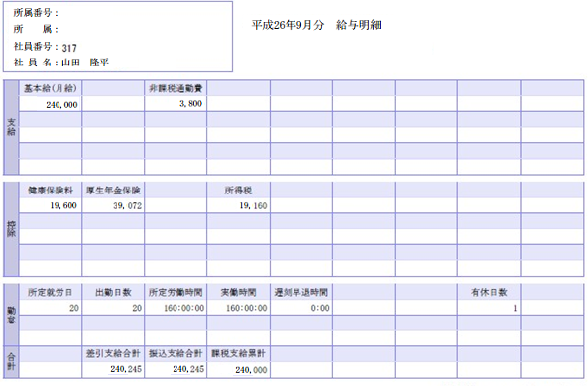Select the 差引支給合計 amount
The width and height of the screenshot is (588, 386).
point(126,369)
